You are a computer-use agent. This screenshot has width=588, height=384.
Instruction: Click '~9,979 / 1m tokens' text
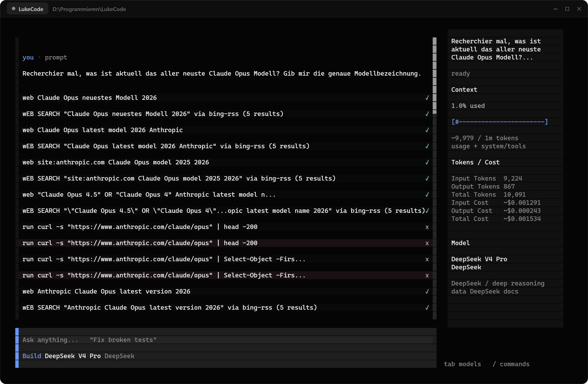coord(485,138)
